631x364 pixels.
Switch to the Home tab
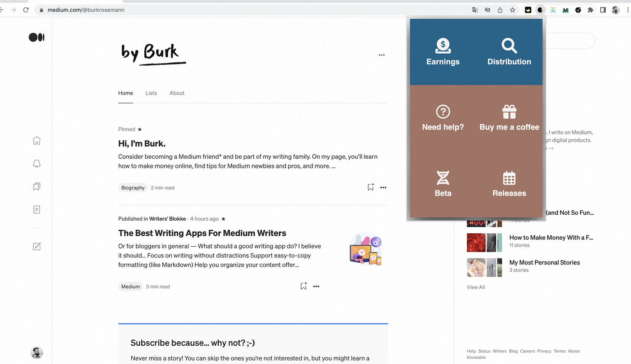pyautogui.click(x=126, y=93)
